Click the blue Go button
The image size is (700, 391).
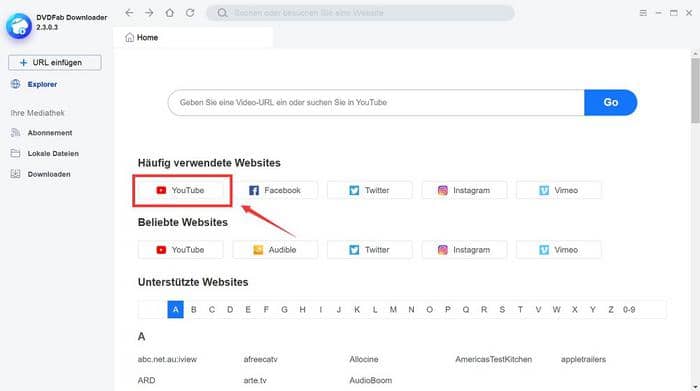coord(610,102)
